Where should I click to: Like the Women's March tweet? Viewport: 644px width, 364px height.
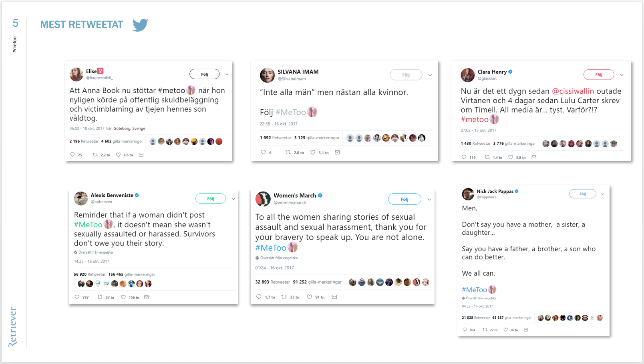(309, 297)
